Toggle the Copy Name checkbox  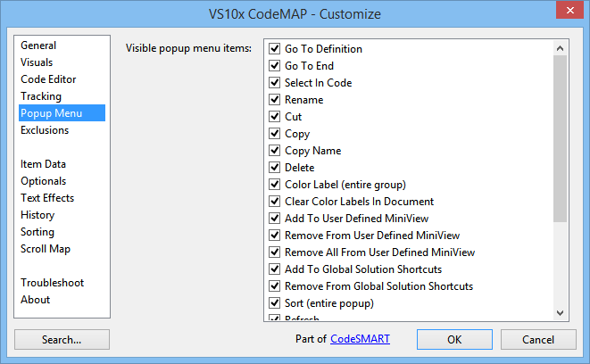(x=275, y=151)
